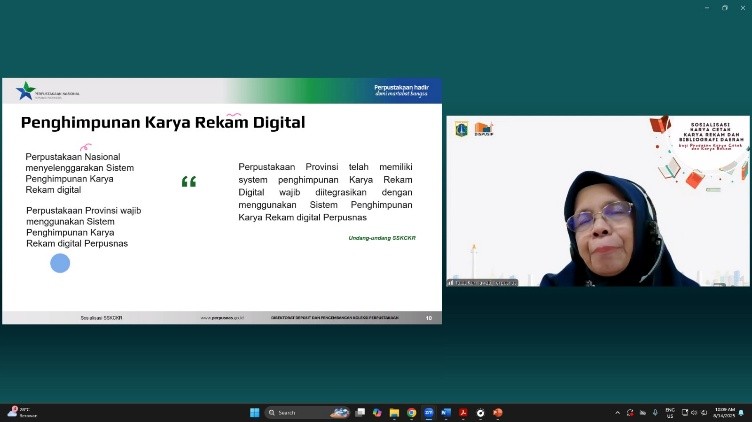Open the ENG US language switcher
752x422 pixels.
pos(670,412)
